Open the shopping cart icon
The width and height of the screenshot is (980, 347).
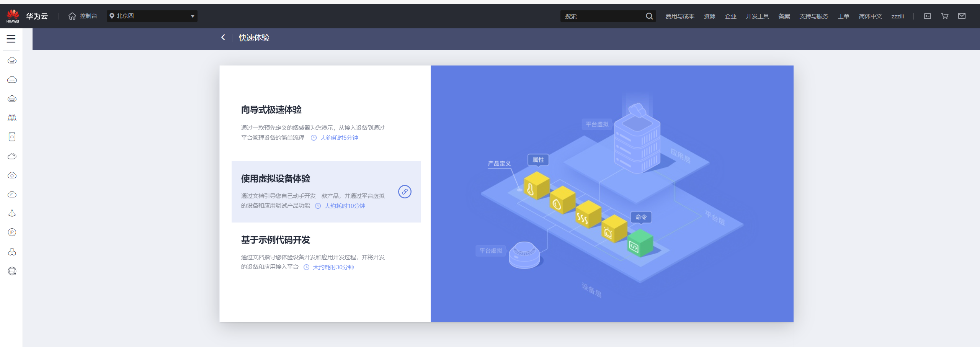pyautogui.click(x=945, y=16)
